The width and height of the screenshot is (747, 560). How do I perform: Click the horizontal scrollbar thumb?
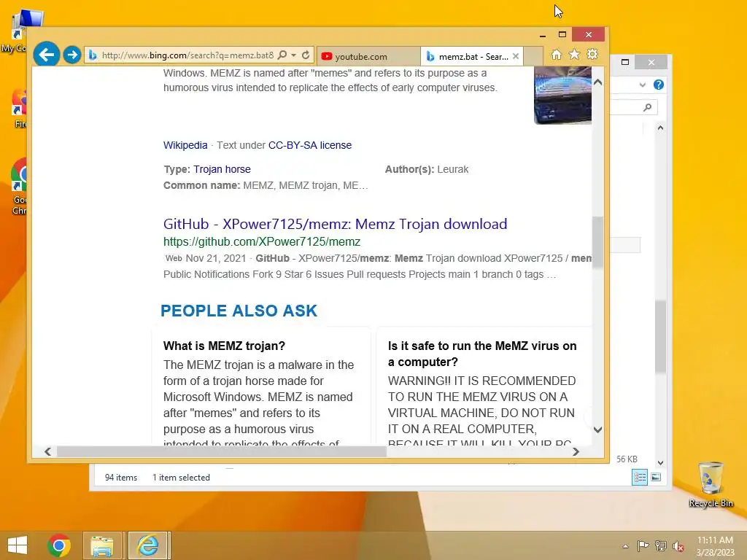[222, 451]
